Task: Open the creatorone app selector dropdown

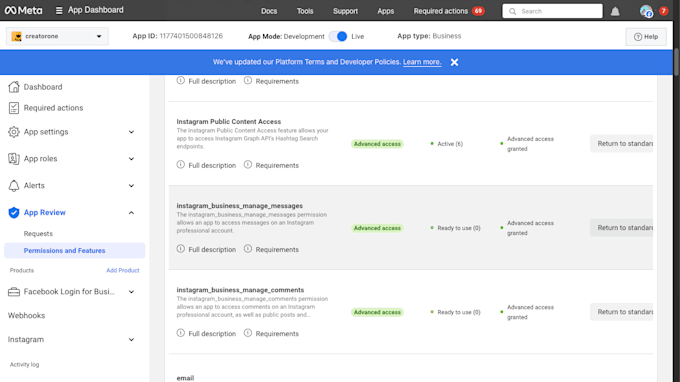Action: point(57,36)
